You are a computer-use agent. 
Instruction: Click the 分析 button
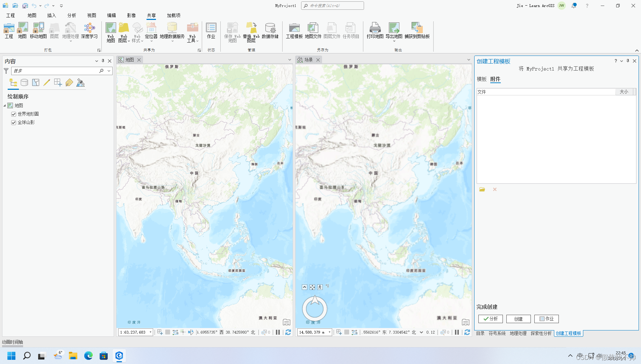click(x=491, y=319)
